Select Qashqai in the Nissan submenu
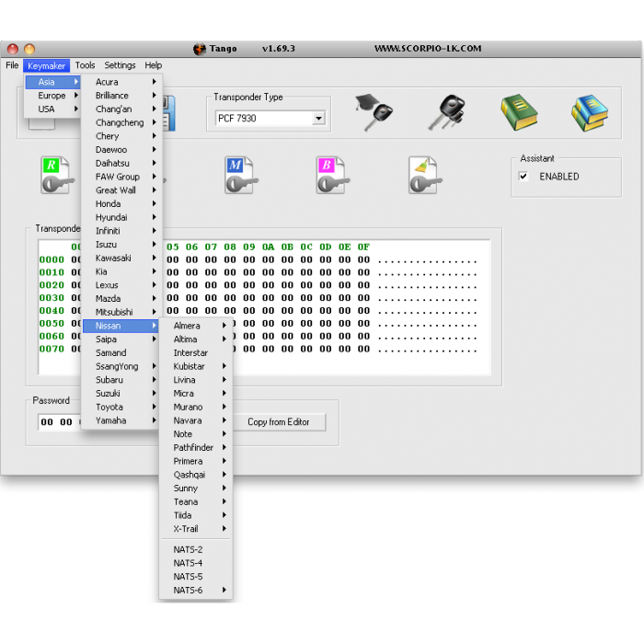Viewport: 644px width, 644px height. (x=196, y=476)
